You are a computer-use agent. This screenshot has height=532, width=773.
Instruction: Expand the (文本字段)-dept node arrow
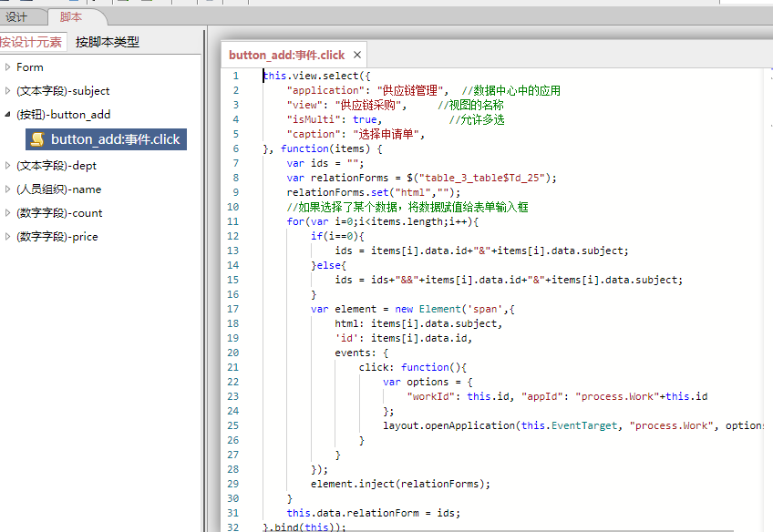point(8,166)
